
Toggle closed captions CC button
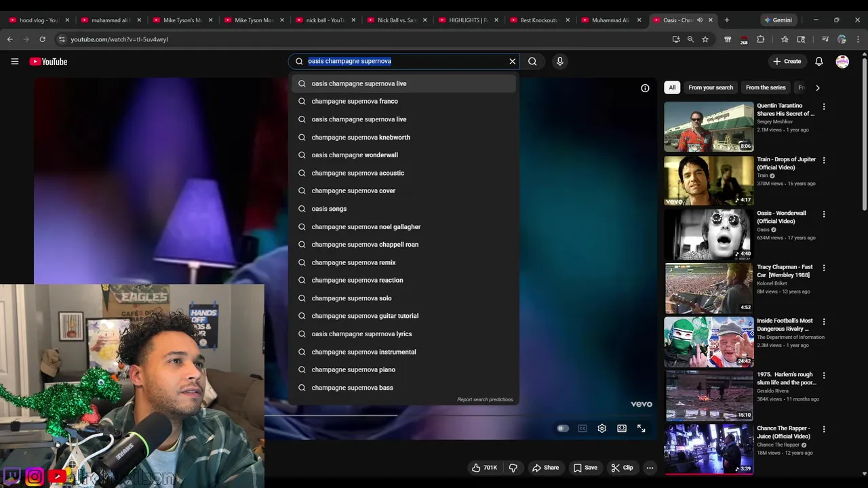point(582,428)
